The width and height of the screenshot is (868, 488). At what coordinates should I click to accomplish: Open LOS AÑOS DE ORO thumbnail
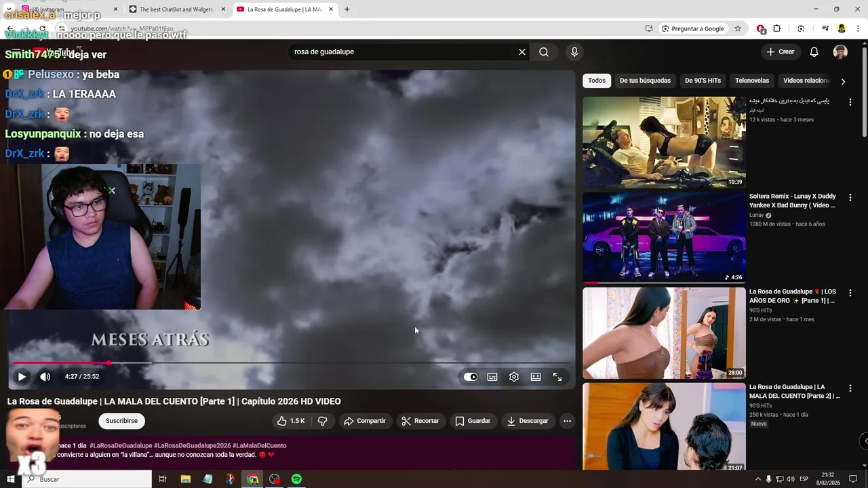[664, 333]
